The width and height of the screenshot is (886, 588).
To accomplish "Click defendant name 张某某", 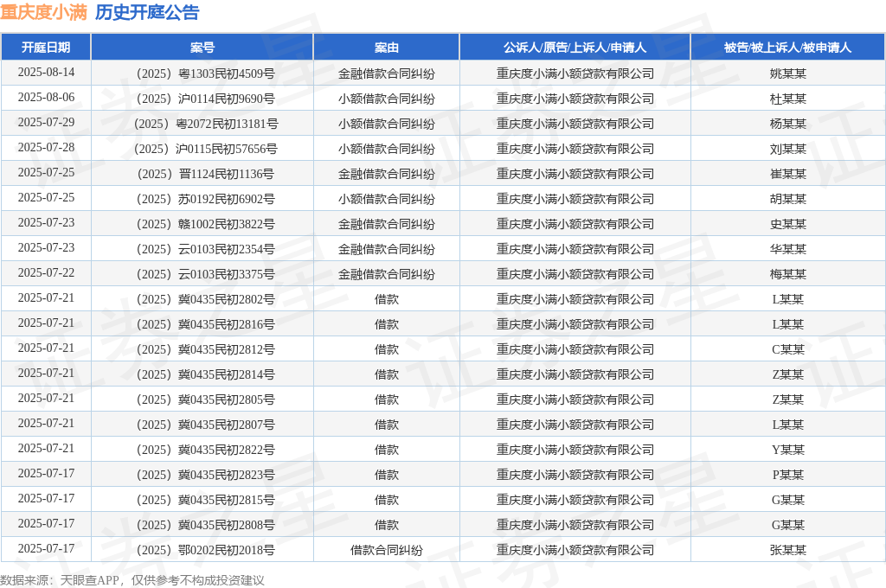I will 787,550.
